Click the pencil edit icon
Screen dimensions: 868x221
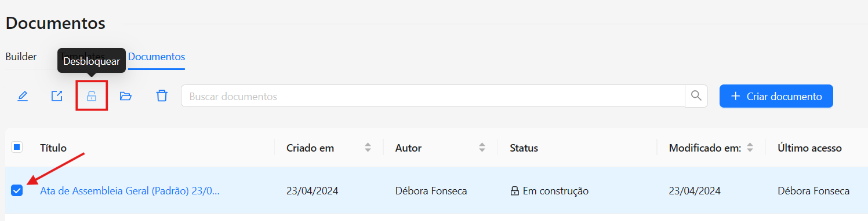pyautogui.click(x=23, y=96)
